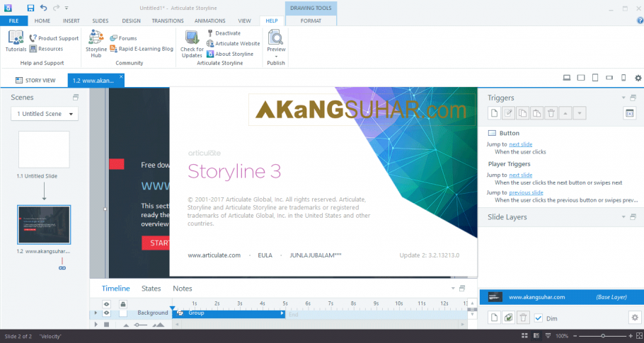
Task: Switch to STORY VIEW tab
Action: [x=35, y=80]
